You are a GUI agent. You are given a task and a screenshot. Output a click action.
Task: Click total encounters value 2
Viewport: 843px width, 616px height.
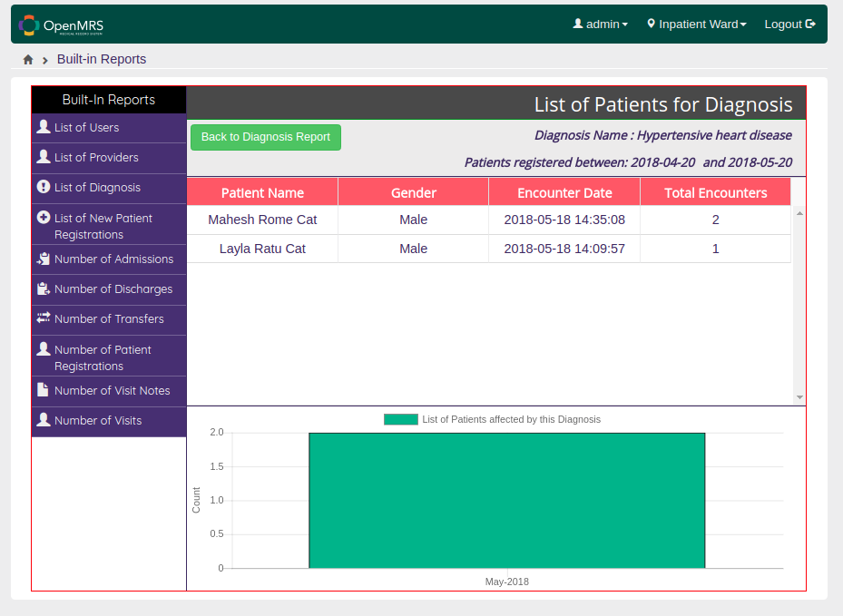coord(716,220)
